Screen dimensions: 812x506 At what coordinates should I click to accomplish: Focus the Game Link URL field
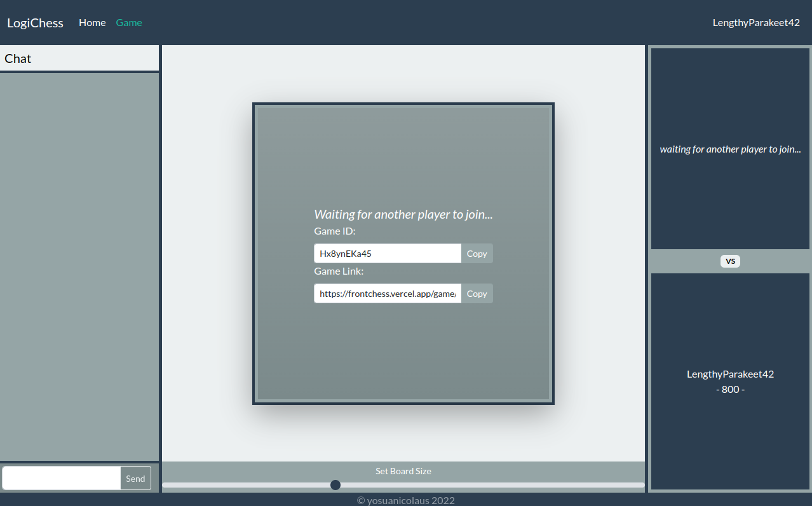[388, 294]
